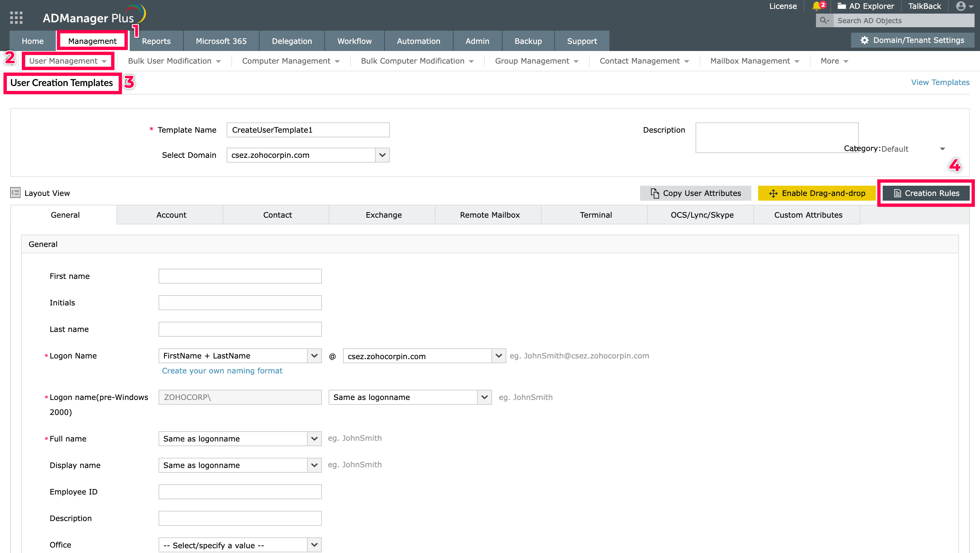
Task: Open AD Explorer folder icon
Action: click(x=842, y=6)
